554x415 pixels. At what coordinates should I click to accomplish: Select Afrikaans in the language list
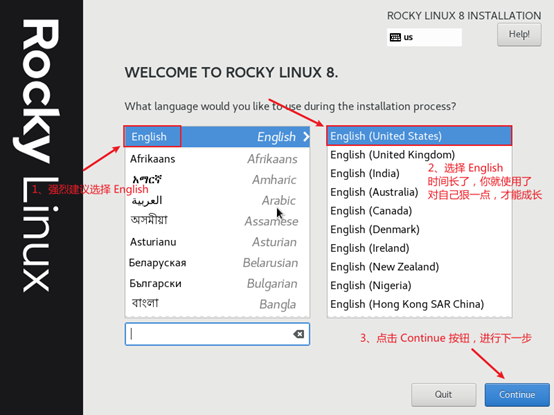[x=217, y=159]
